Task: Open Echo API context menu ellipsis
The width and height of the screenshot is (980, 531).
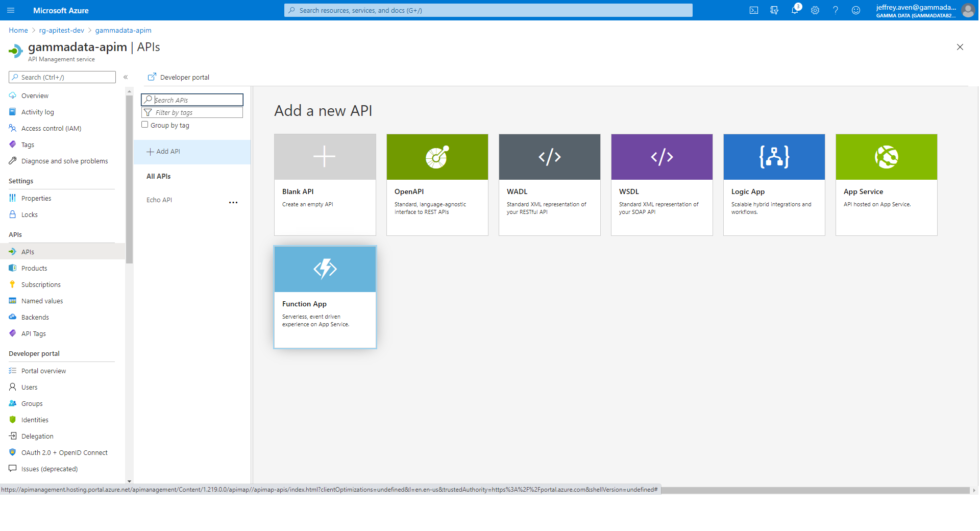Action: pos(233,202)
